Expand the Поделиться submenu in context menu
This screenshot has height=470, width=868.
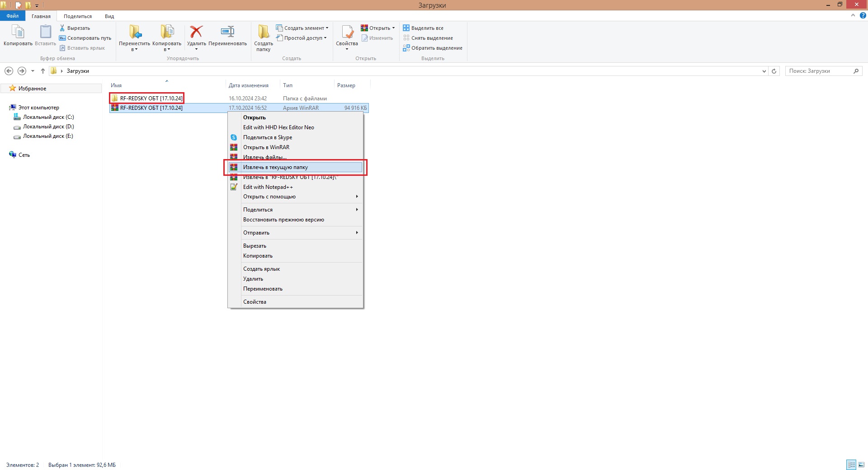295,210
